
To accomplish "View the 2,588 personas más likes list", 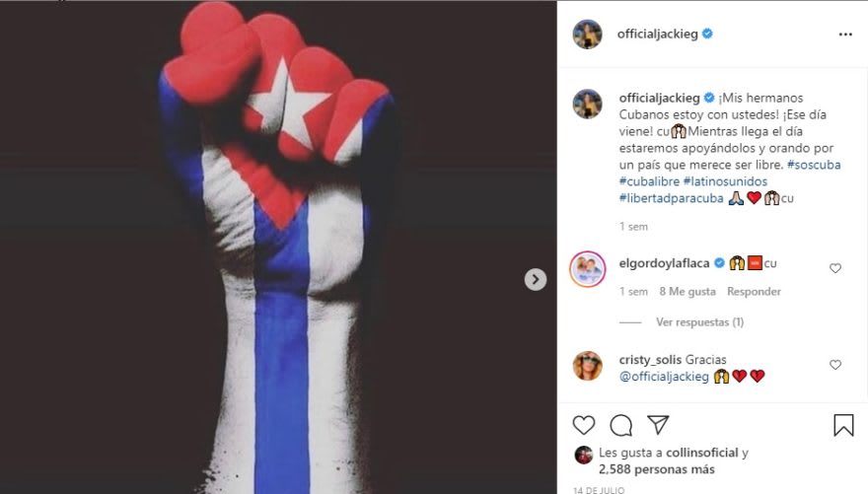I will click(657, 469).
